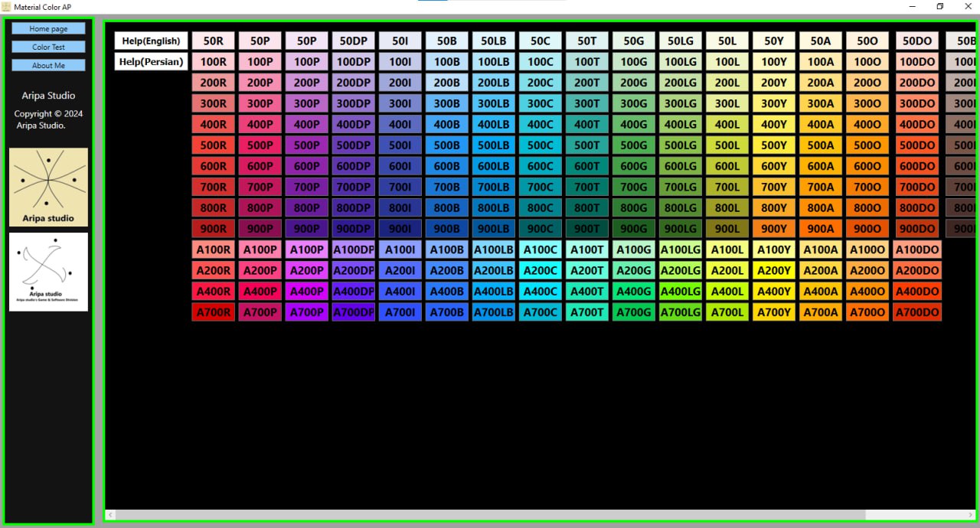Choose the 700O orange swatch

pyautogui.click(x=867, y=187)
